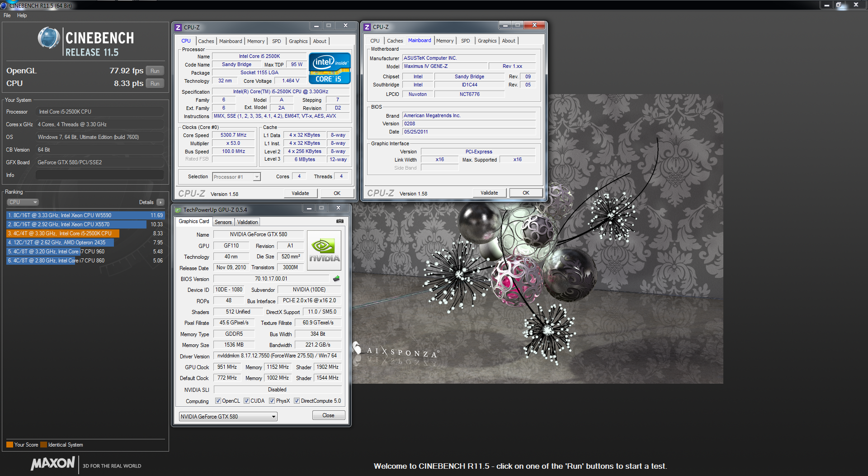868x476 pixels.
Task: Select ranking row Intel Xeon CPU X5570
Action: point(85,224)
